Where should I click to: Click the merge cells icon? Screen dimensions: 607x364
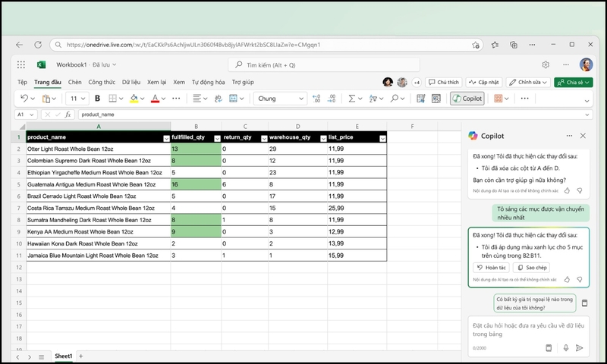(x=233, y=99)
